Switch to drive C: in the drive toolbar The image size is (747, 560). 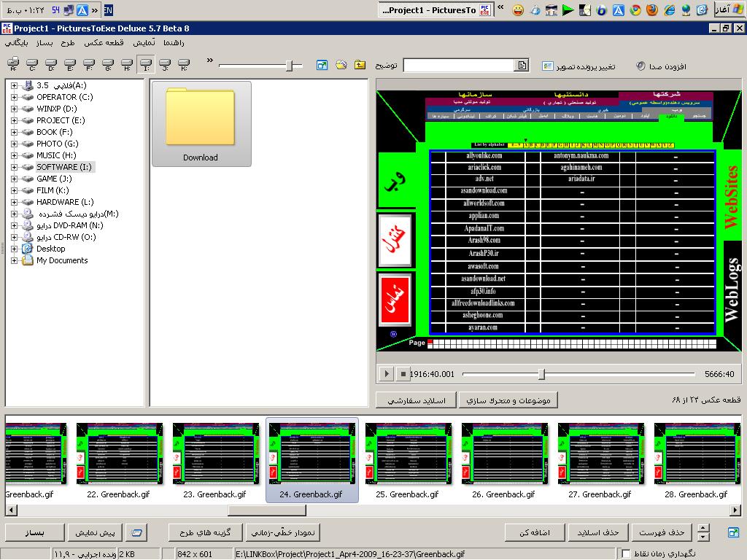[x=32, y=64]
